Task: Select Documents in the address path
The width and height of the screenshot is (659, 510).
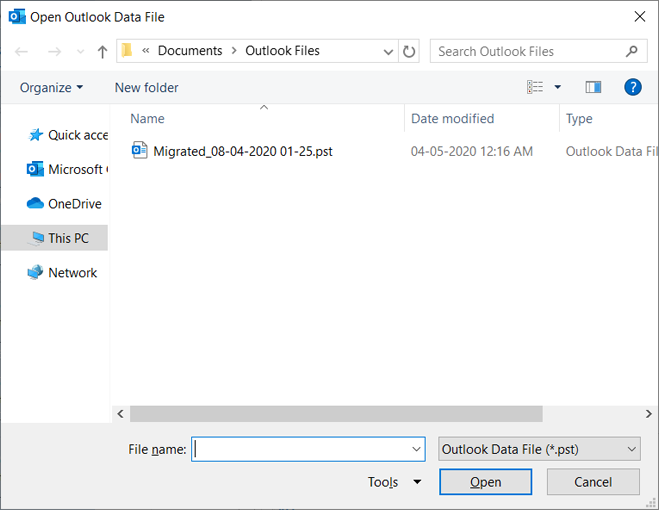Action: click(x=190, y=50)
